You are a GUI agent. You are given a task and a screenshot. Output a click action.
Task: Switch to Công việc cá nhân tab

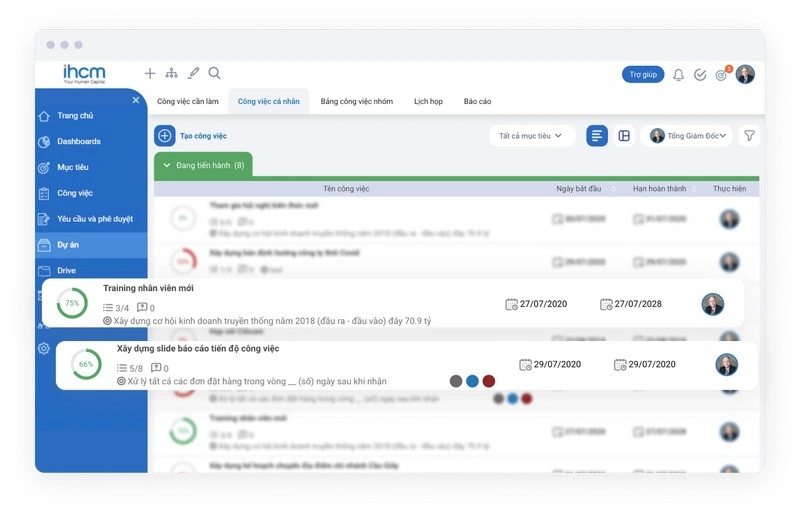pos(268,102)
